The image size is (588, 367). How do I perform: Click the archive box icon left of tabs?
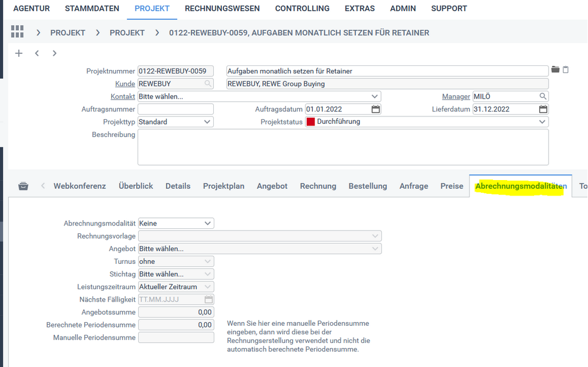[x=23, y=186]
